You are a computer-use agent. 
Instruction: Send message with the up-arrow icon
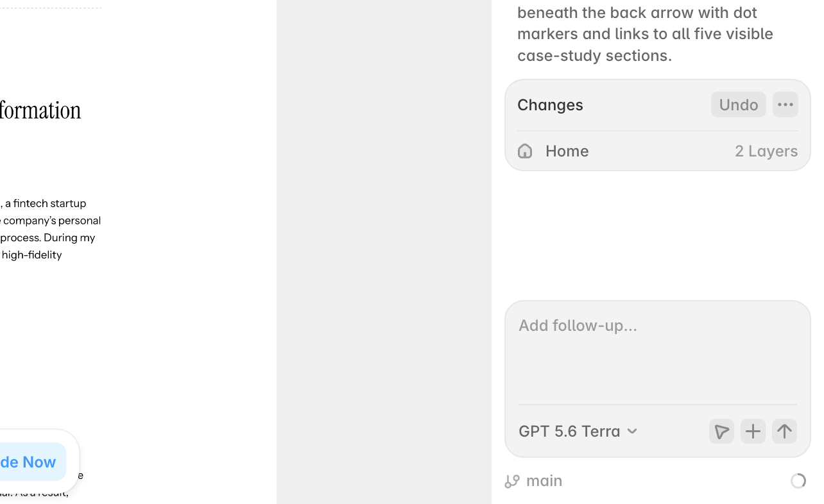pos(784,431)
